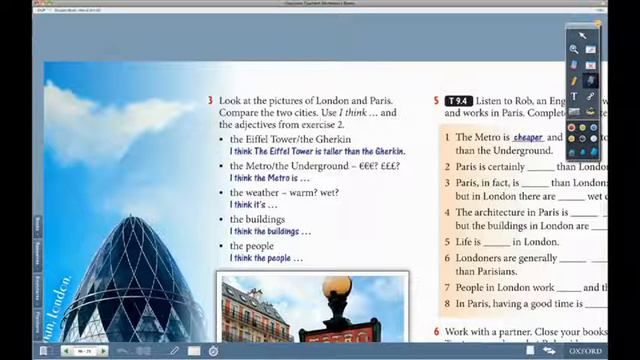
Task: Click the answer 'cheaper' in sentence 1
Action: [x=528, y=138]
